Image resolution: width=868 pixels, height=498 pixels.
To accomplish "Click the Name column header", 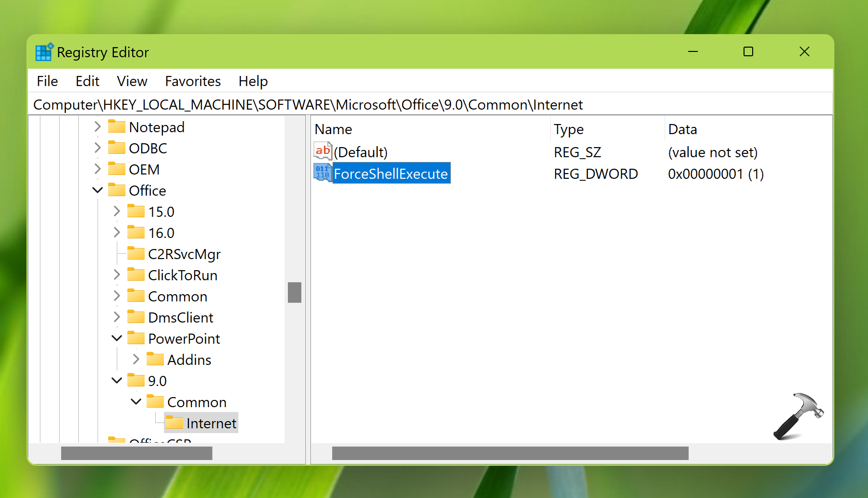I will 334,129.
